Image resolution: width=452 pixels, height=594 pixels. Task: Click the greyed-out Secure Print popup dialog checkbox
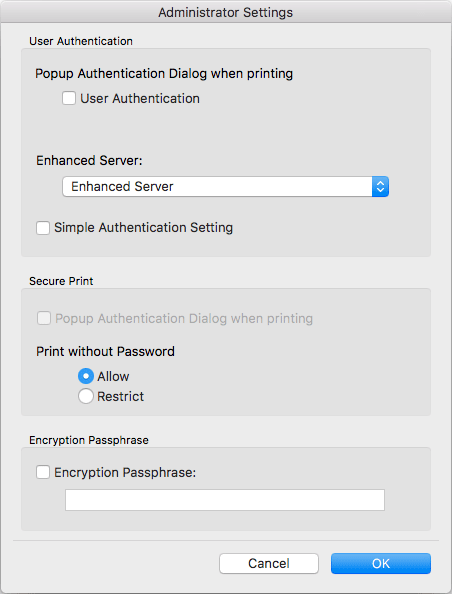tap(44, 318)
